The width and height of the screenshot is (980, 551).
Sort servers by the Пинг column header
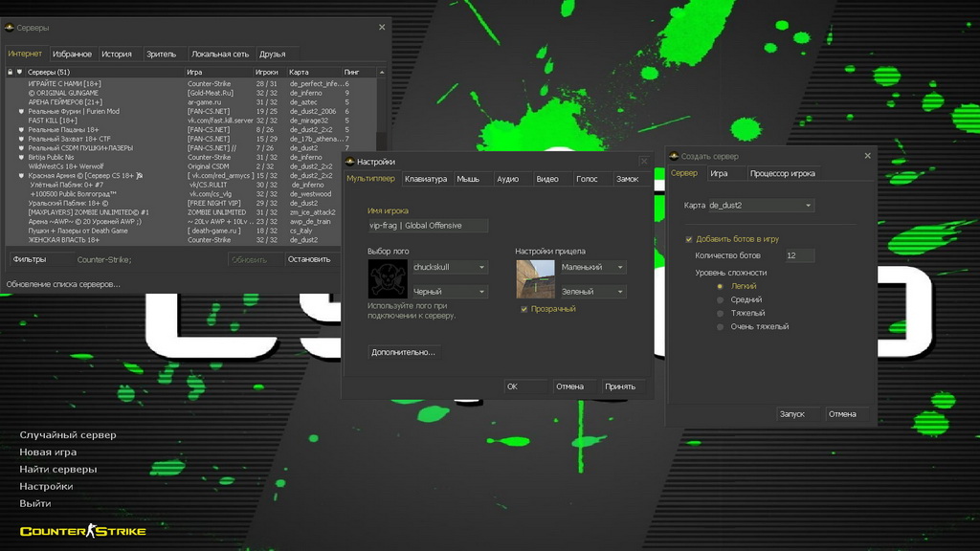pos(358,73)
